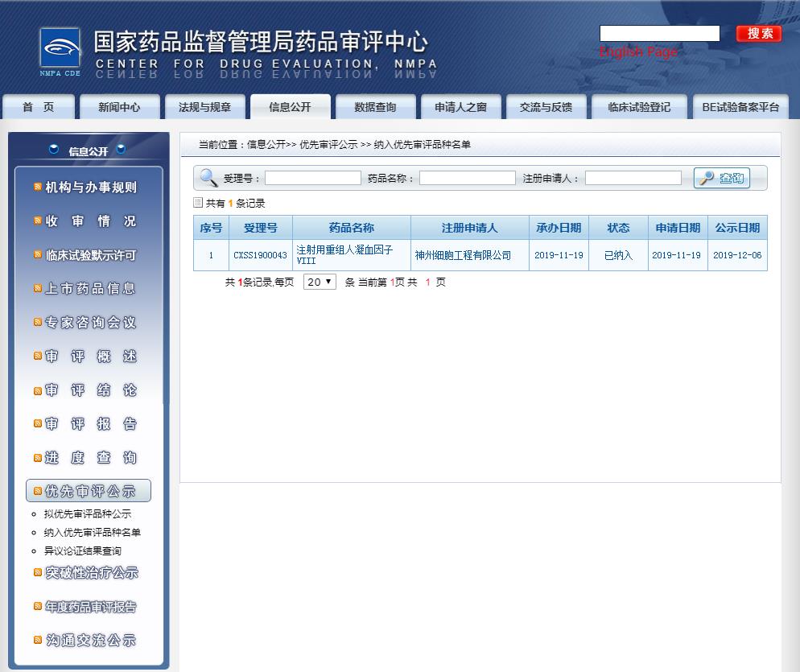This screenshot has height=672, width=800.
Task: Open 审评报告 in the sidebar
Action: tap(91, 423)
